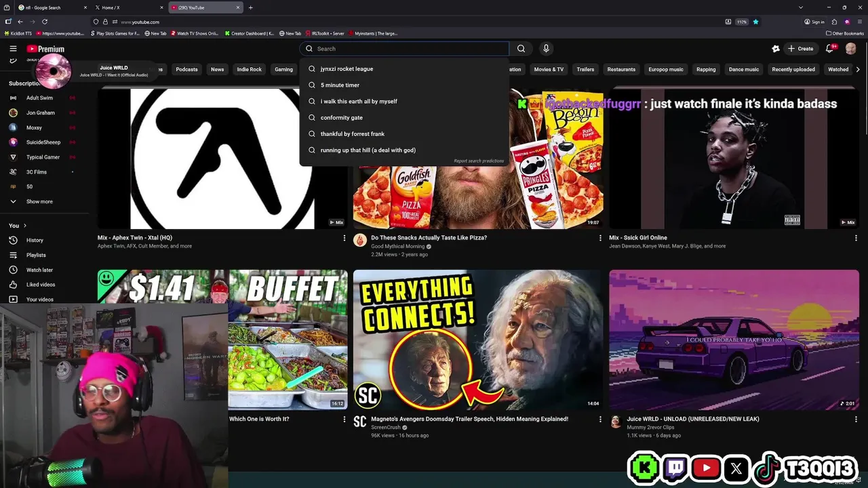Choose suggestion conformity gate
Screen dimensions: 868x488
(404, 117)
